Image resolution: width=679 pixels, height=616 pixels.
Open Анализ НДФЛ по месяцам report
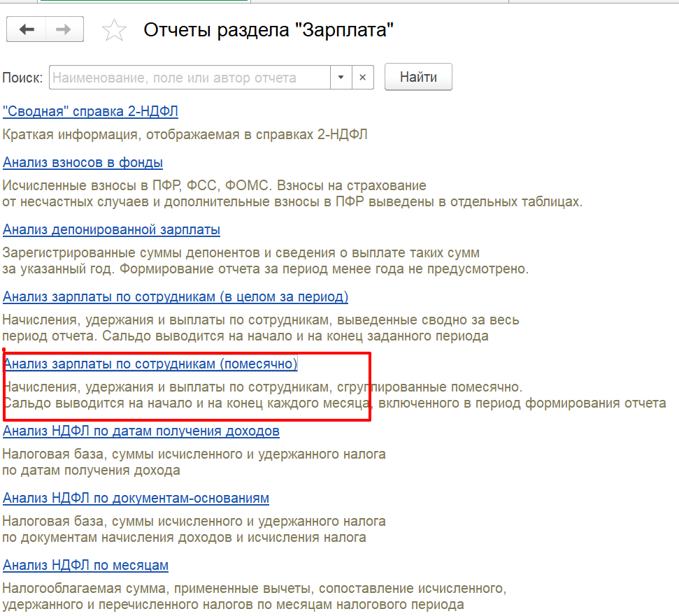point(85,565)
